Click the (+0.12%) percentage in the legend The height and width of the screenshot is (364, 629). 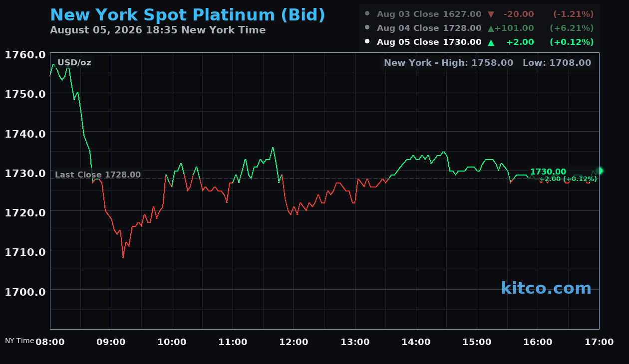[572, 42]
